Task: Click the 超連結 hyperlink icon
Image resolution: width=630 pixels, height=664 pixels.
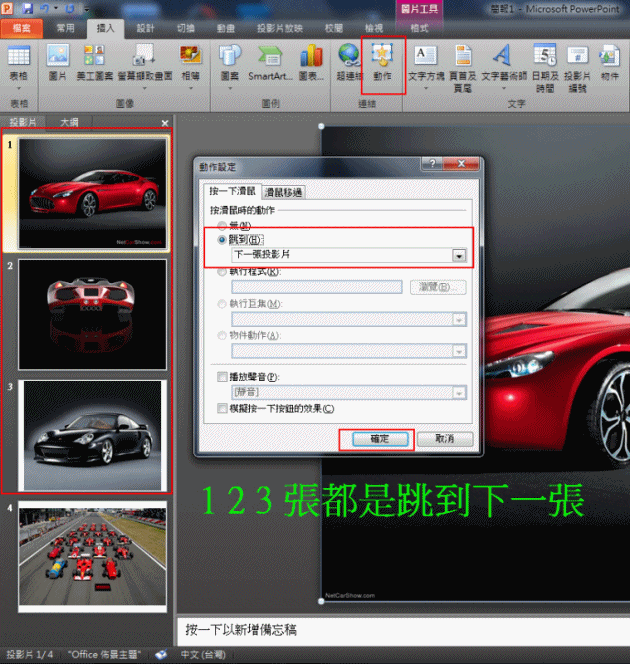Action: coord(349,61)
